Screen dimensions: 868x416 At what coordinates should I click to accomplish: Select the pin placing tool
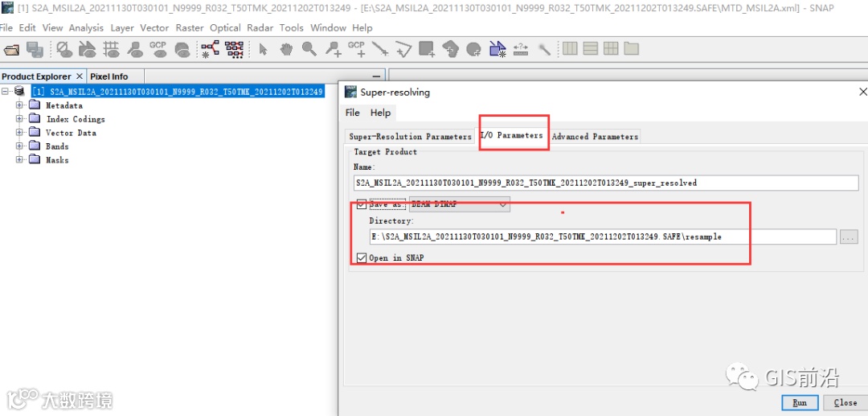[334, 50]
